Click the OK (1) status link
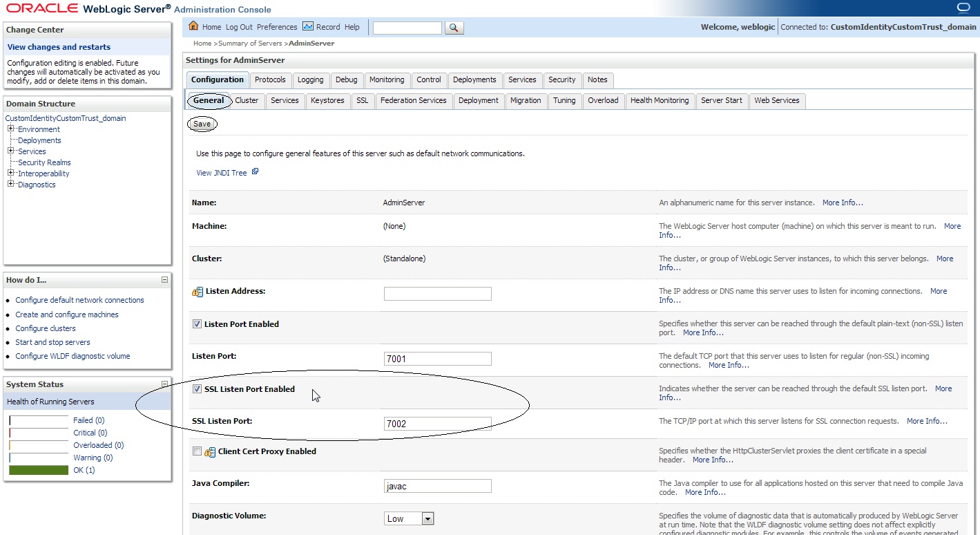980x535 pixels. [84, 470]
